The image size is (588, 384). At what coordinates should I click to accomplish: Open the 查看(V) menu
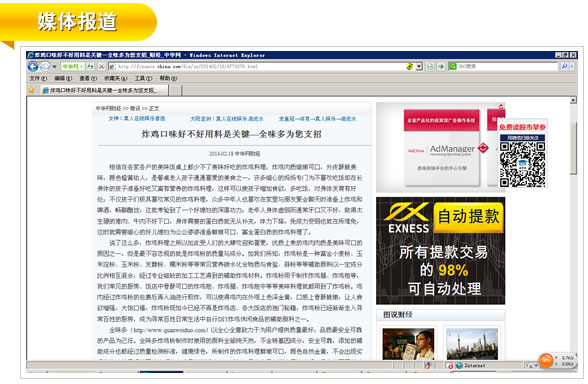88,78
